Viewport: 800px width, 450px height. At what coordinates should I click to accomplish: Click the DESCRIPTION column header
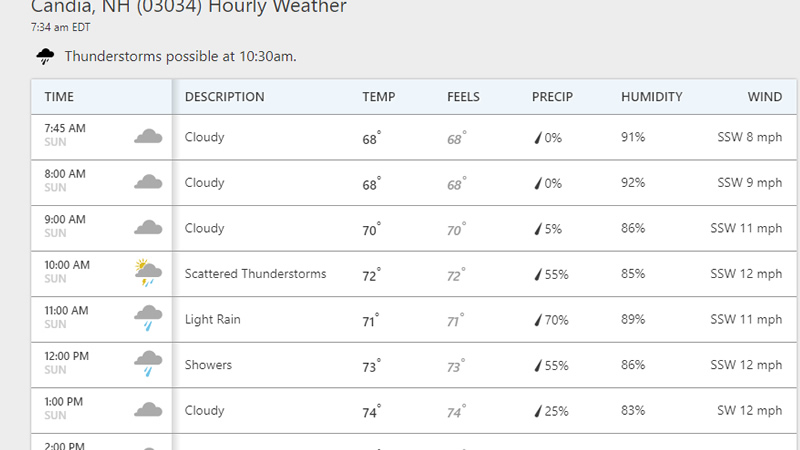click(224, 97)
